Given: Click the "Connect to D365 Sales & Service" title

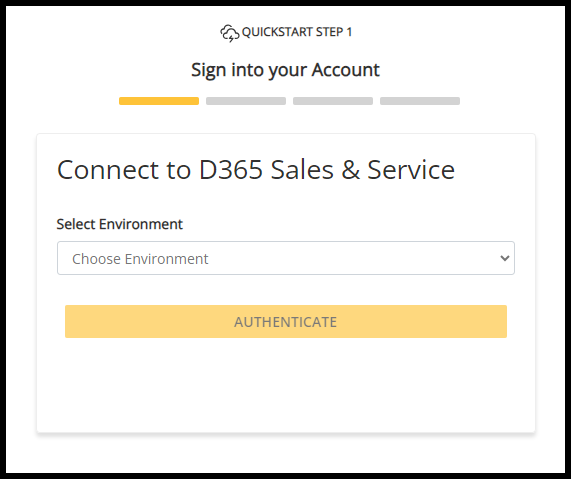Looking at the screenshot, I should [256, 170].
